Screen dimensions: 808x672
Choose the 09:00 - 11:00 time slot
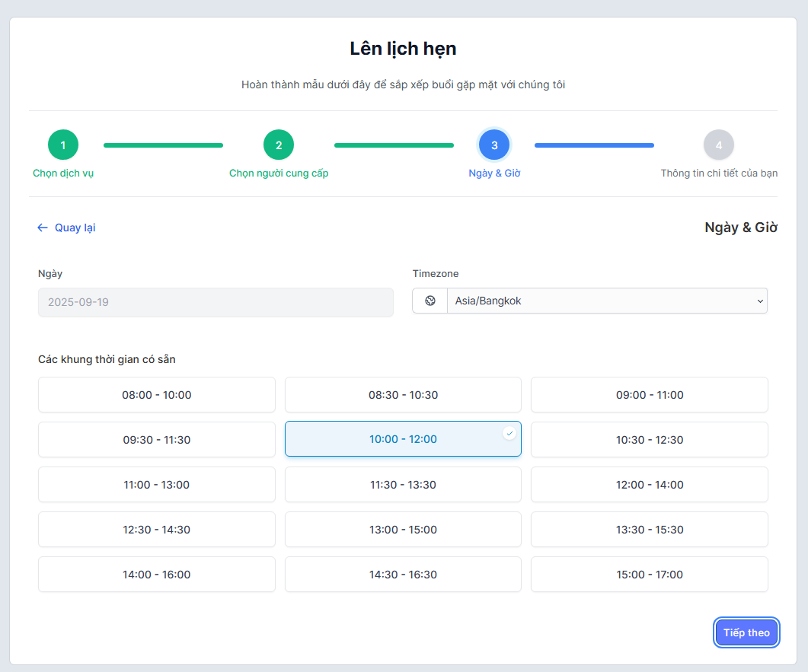650,395
